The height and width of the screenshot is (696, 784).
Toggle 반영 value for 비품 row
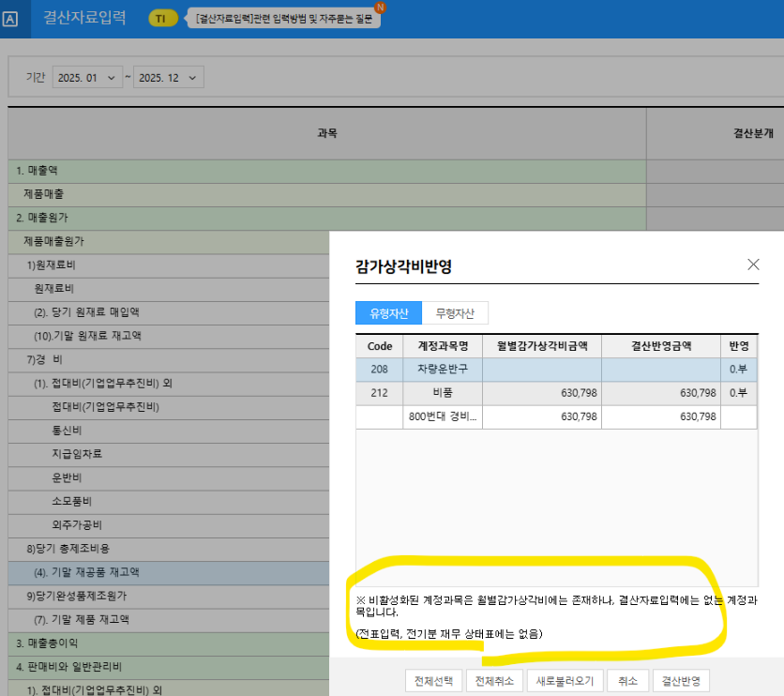pyautogui.click(x=738, y=393)
